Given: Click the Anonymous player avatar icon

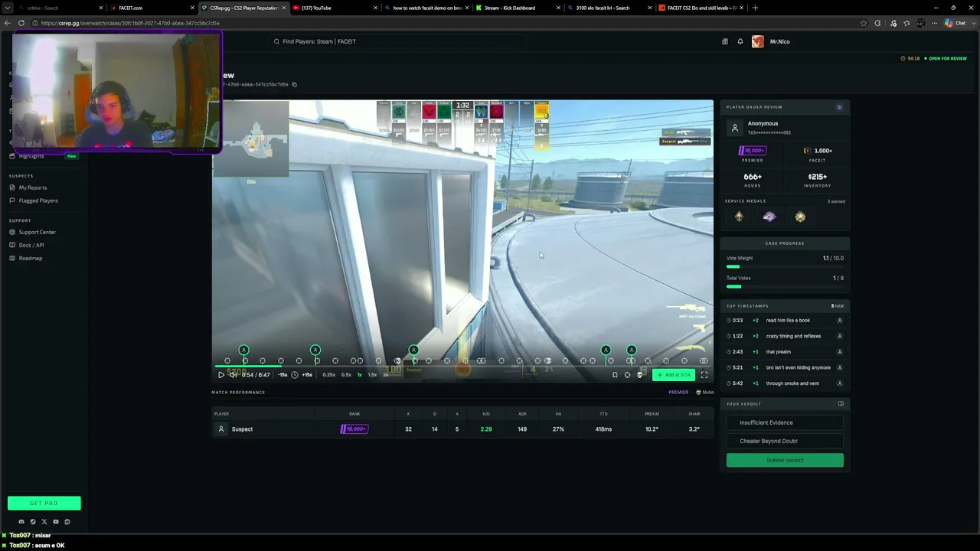Looking at the screenshot, I should click(735, 128).
